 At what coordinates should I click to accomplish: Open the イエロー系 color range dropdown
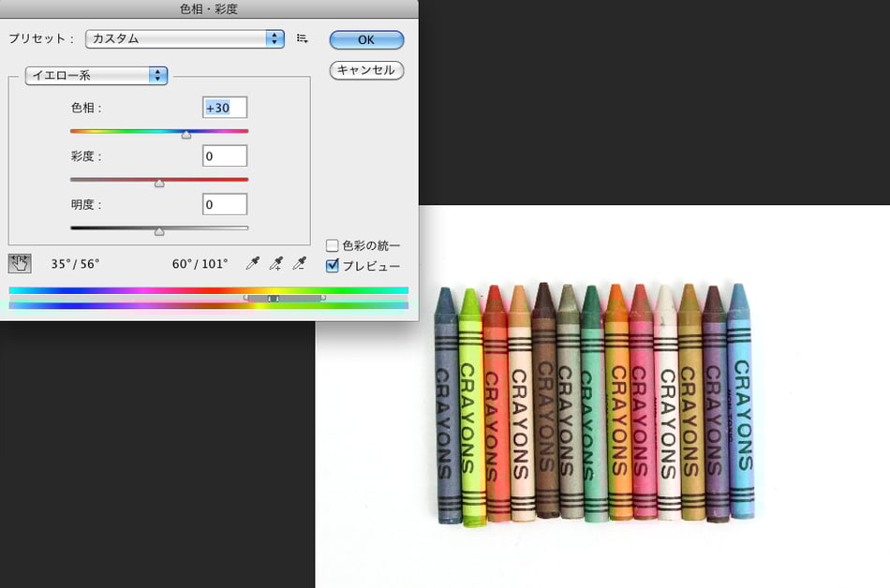pos(96,76)
